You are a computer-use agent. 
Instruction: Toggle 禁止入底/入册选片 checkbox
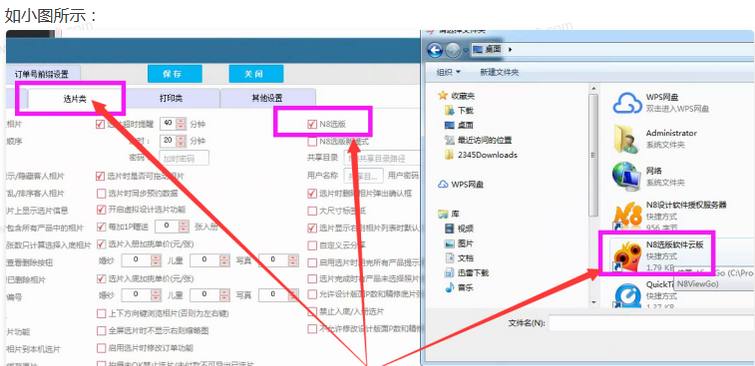coord(312,311)
